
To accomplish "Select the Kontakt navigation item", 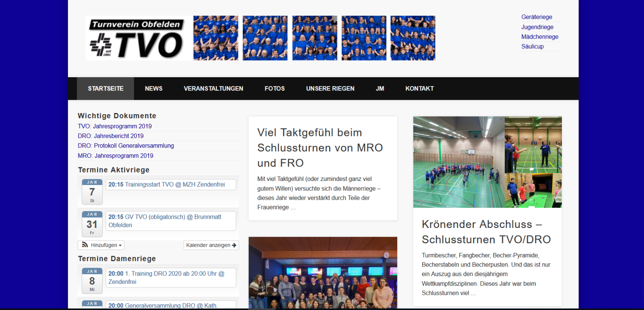I will click(419, 88).
